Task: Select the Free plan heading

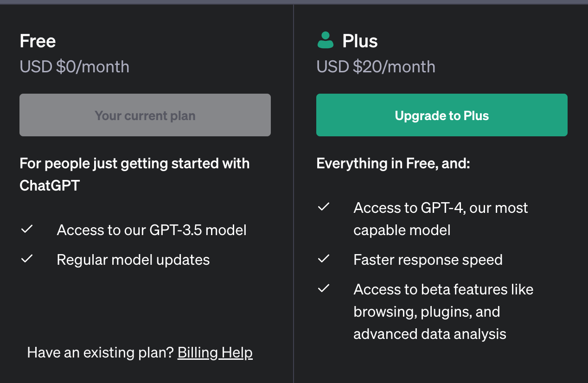Action: tap(38, 41)
